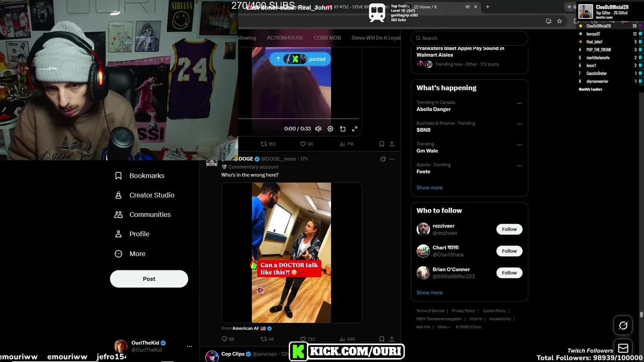Share the DOGE post

(392, 339)
